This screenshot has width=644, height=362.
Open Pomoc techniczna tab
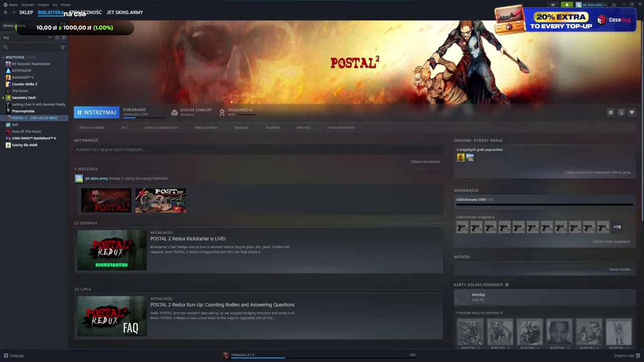(x=341, y=128)
